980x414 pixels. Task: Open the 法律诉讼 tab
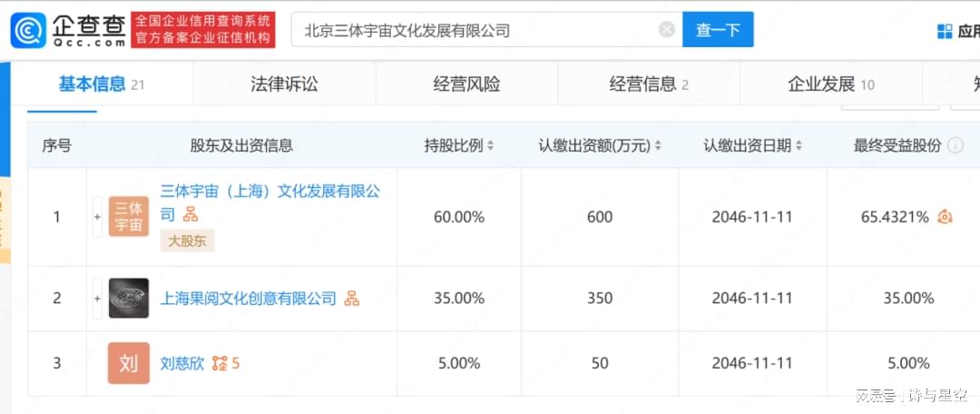284,84
